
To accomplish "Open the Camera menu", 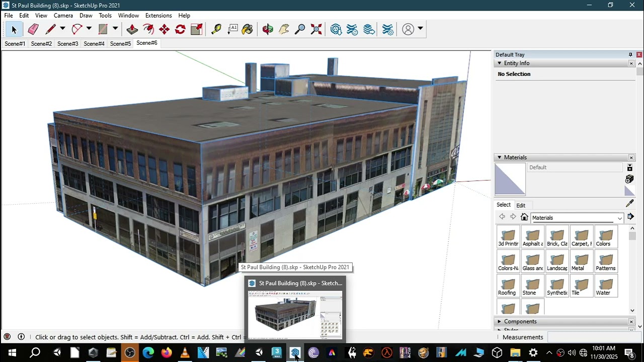I will [63, 16].
